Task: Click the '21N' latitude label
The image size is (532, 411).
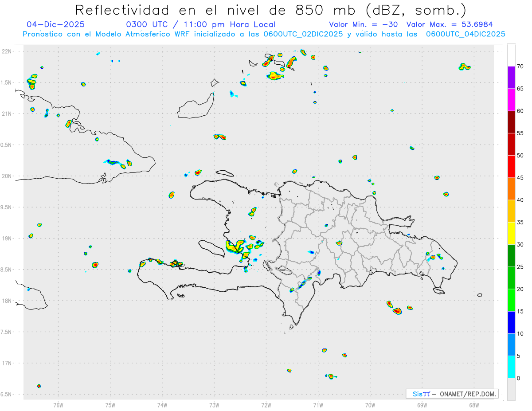Action: [7, 114]
